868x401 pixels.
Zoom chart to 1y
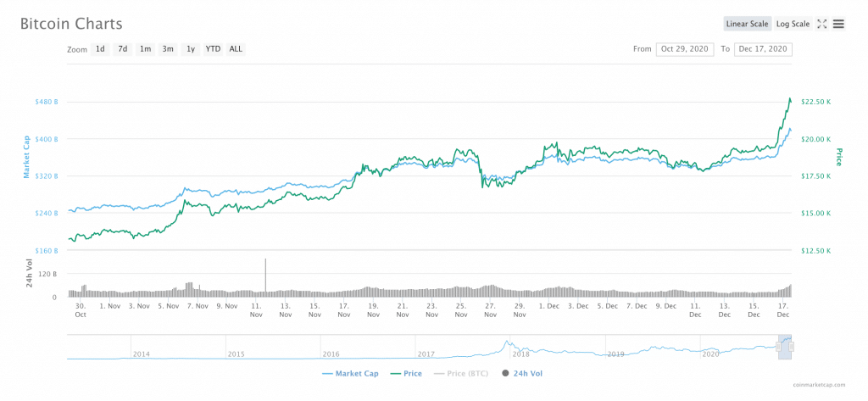pos(191,49)
